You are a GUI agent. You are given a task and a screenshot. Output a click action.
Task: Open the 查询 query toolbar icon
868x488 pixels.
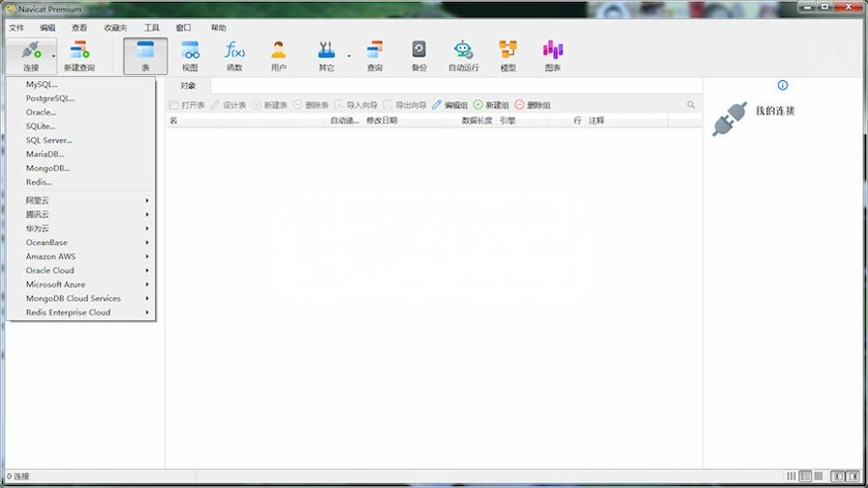(x=375, y=56)
